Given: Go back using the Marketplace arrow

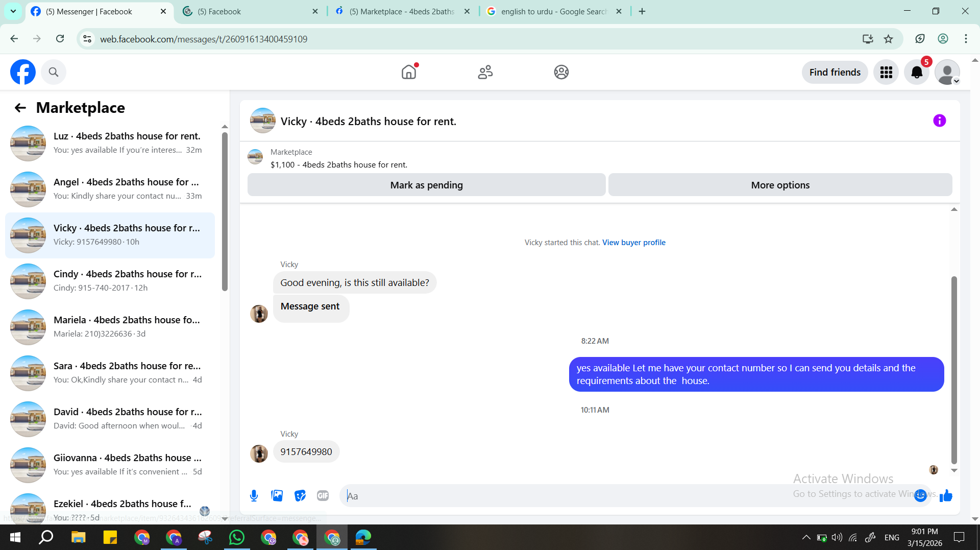Looking at the screenshot, I should click(x=20, y=108).
